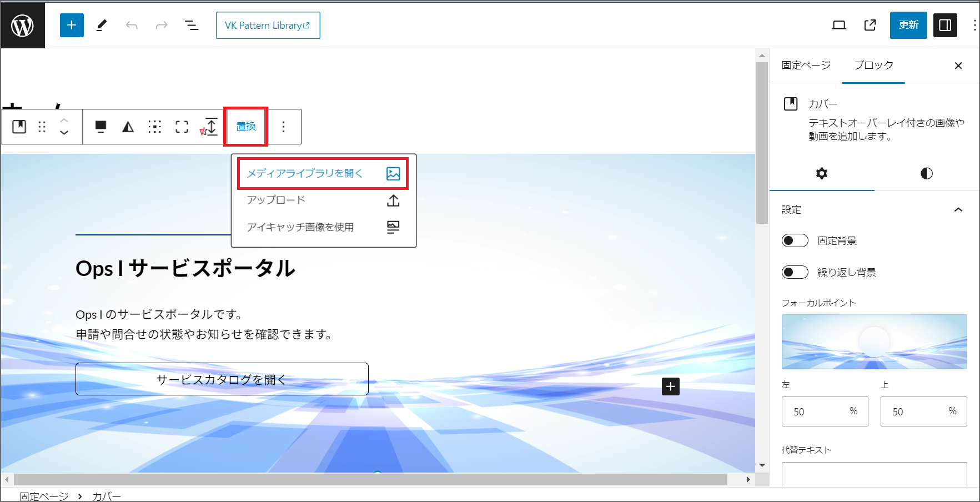Click the カバー block title in sidebar
The height and width of the screenshot is (502, 980).
tap(823, 104)
